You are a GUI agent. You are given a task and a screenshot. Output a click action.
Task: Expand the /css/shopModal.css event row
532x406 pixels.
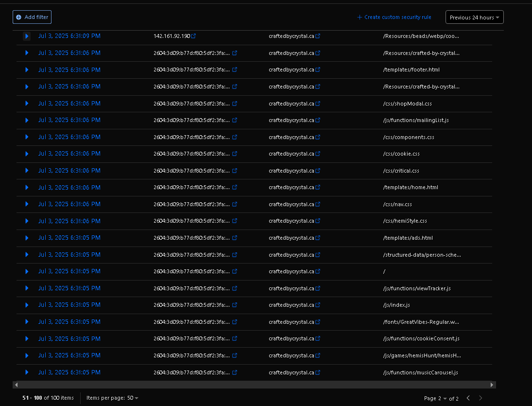[x=27, y=103]
